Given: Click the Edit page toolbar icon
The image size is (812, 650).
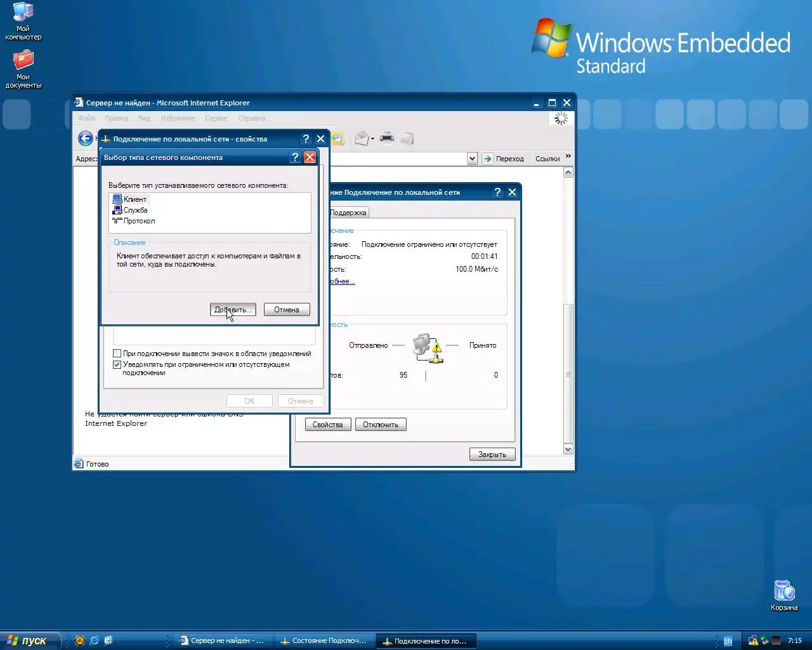Looking at the screenshot, I should pos(407,138).
